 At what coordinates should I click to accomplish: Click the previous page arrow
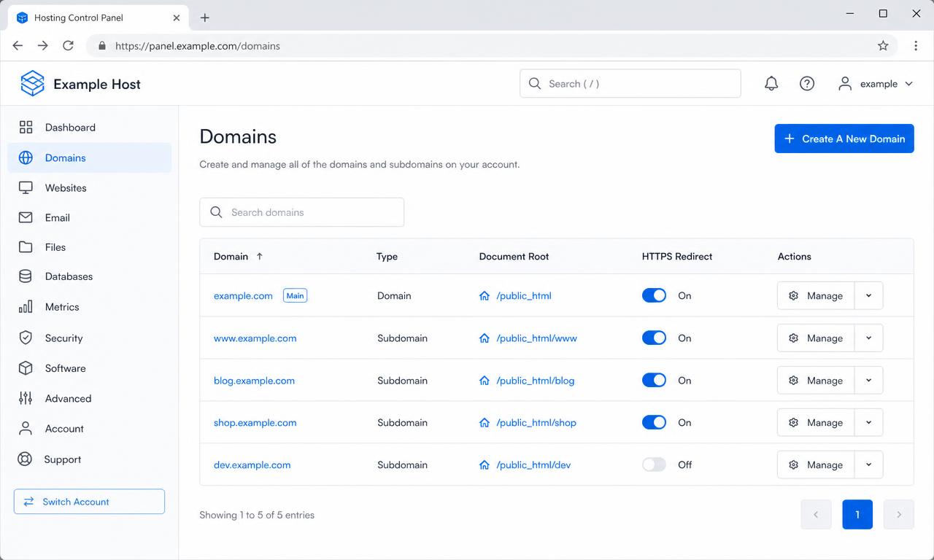pos(816,515)
